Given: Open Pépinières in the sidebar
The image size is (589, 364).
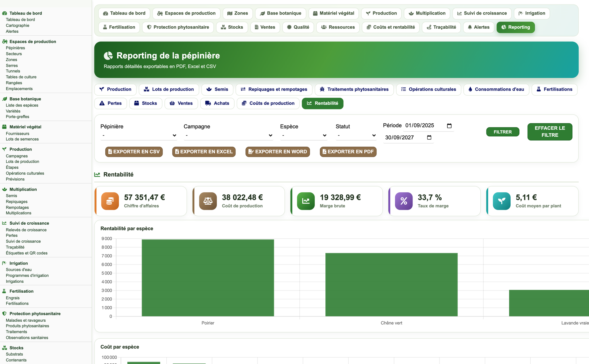Looking at the screenshot, I should click(15, 48).
